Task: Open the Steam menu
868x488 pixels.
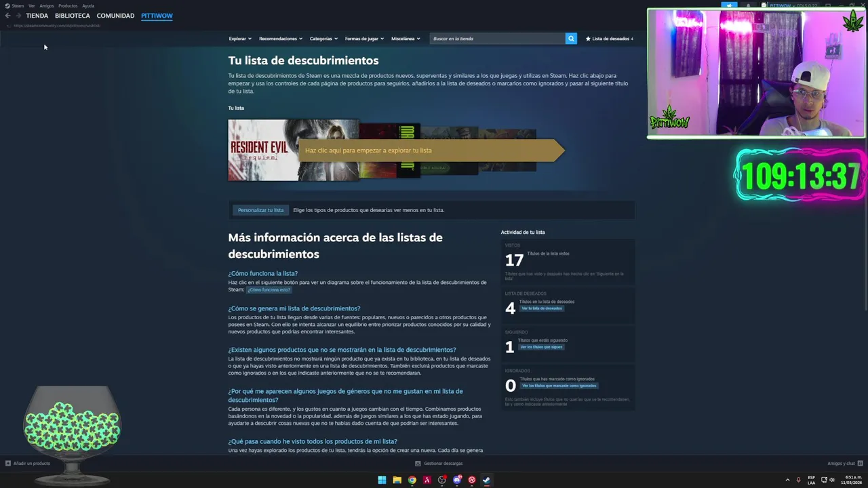Action: [x=18, y=5]
